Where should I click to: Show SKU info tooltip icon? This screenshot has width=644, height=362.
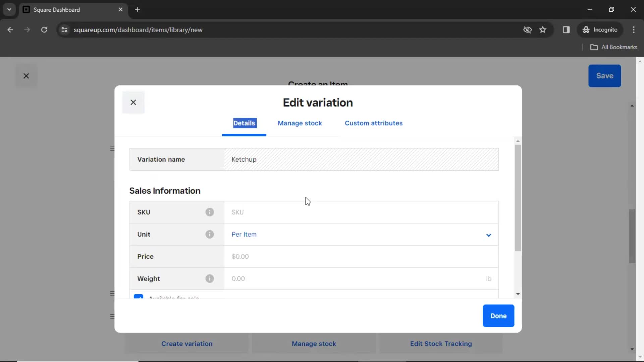210,212
